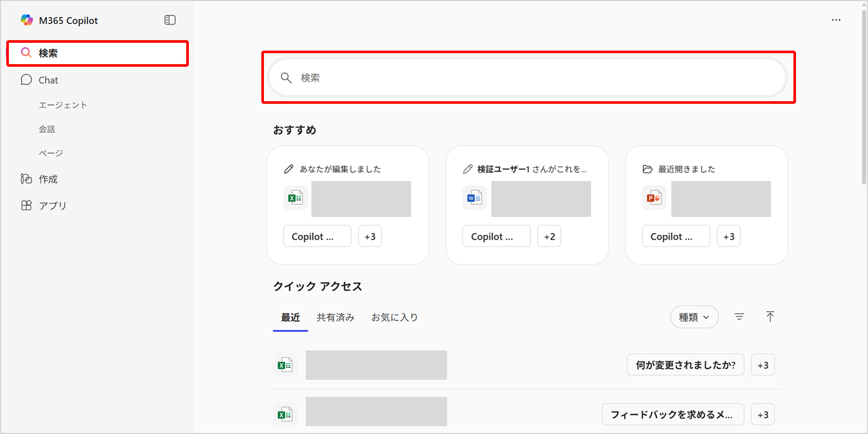
Task: Switch to the お気に入り tab
Action: tap(394, 317)
